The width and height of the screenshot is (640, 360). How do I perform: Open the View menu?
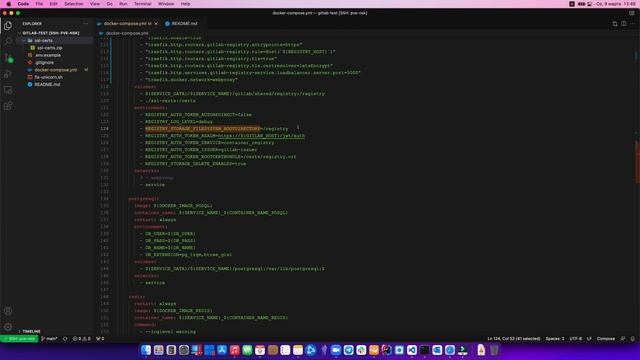95,4
